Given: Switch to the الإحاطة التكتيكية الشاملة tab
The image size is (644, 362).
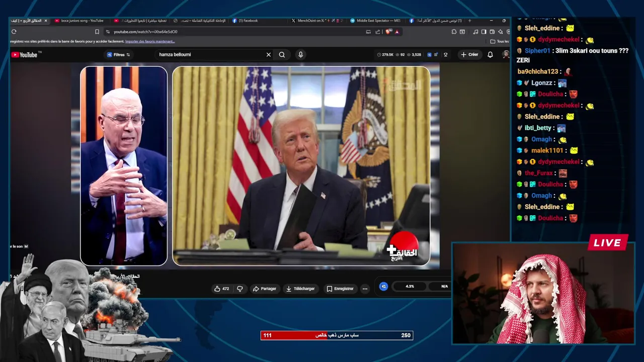Looking at the screenshot, I should pyautogui.click(x=199, y=21).
